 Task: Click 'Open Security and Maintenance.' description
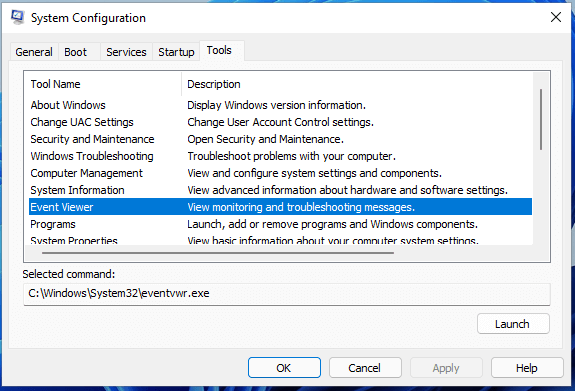point(265,139)
